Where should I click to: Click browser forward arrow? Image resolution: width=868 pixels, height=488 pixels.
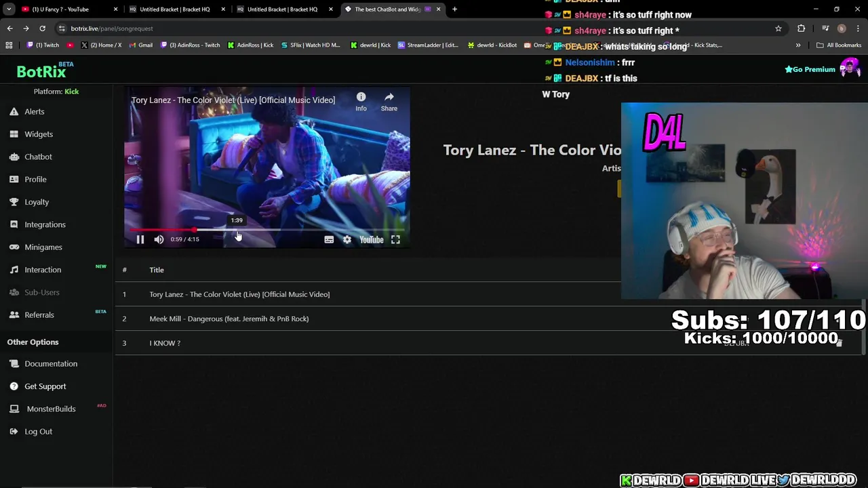pos(26,28)
